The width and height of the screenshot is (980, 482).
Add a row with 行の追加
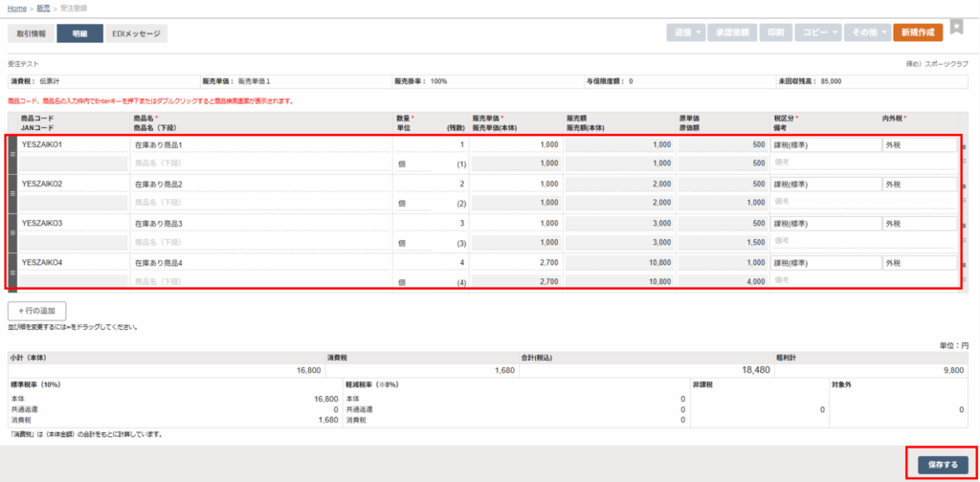(37, 310)
